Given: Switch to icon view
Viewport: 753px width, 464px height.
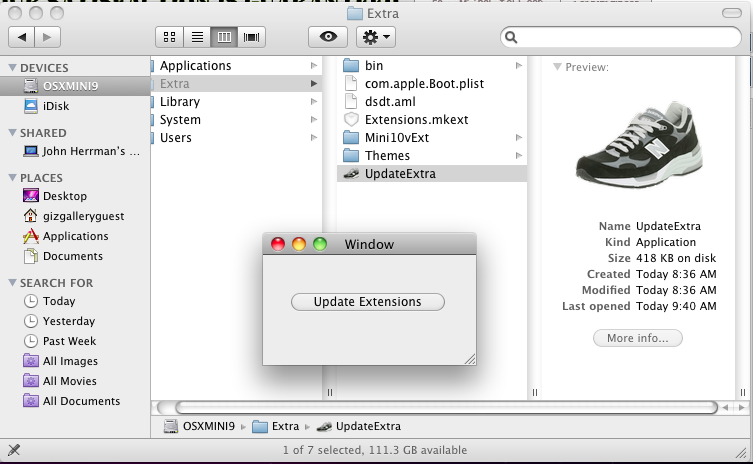Looking at the screenshot, I should (x=170, y=37).
